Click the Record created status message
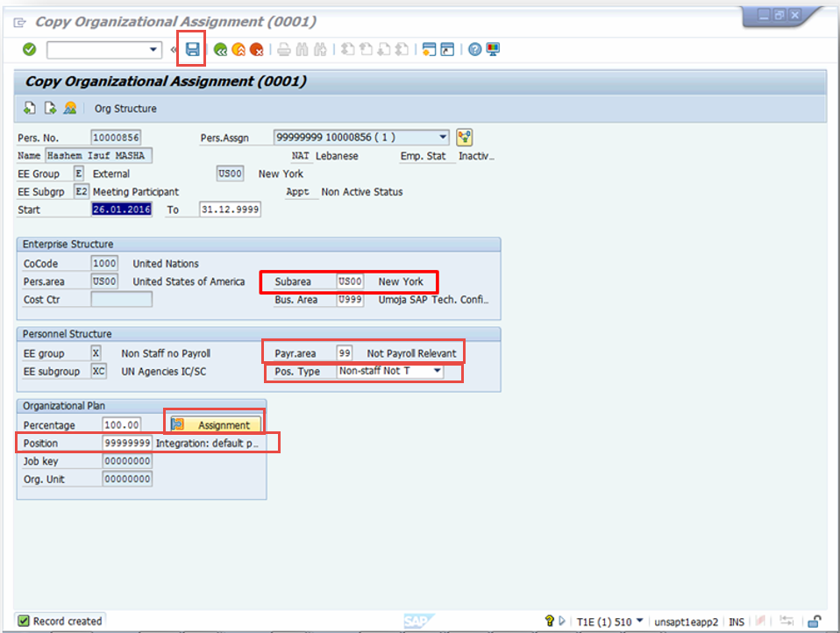 pyautogui.click(x=59, y=620)
